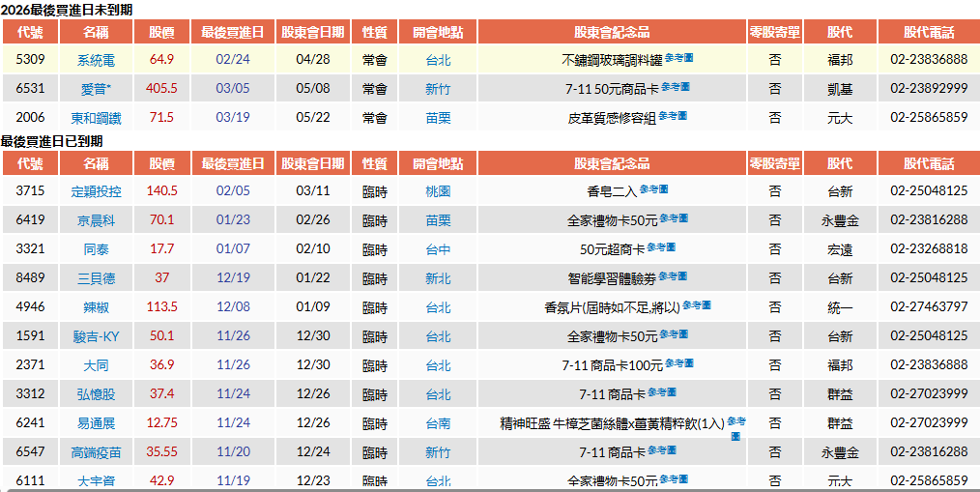Viewport: 980px width, 492px height.
Task: Click last buy date 02/24
Action: [x=233, y=60]
